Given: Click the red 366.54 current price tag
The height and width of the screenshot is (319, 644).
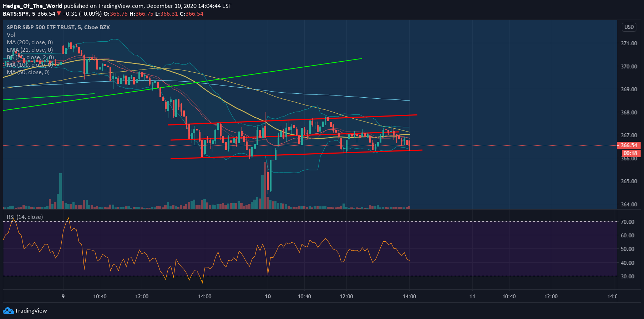Looking at the screenshot, I should (629, 145).
